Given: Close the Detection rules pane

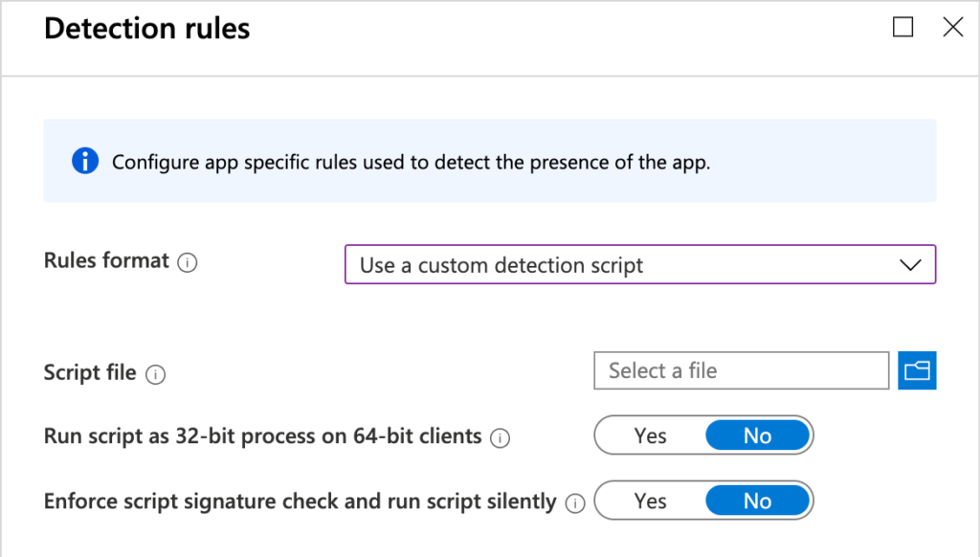Looking at the screenshot, I should (953, 27).
